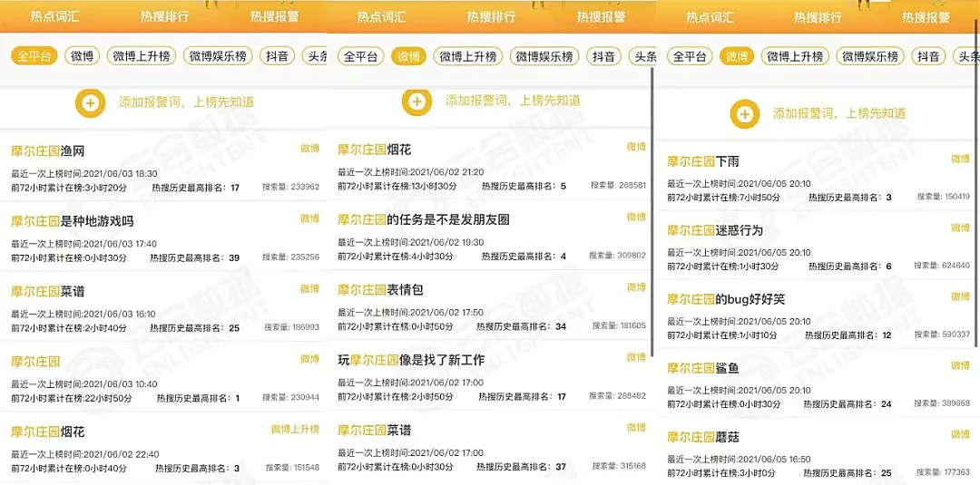
Task: Click the 微博 source tag on 下雨 row
Action: click(x=960, y=160)
